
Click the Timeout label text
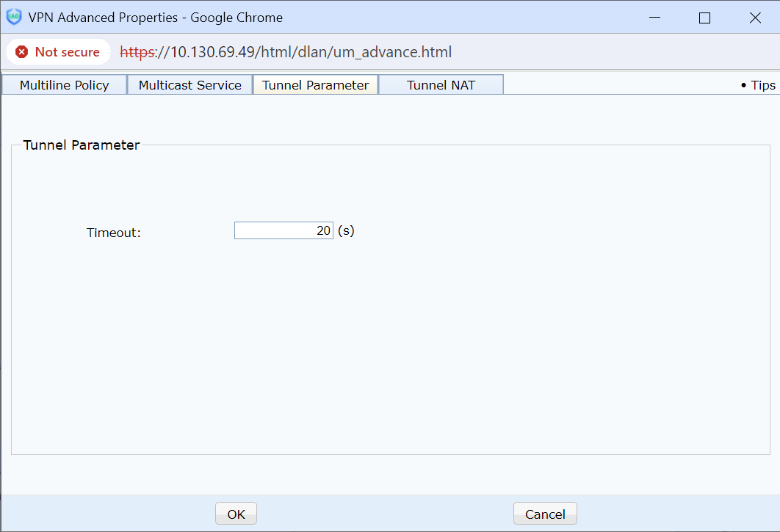[x=113, y=233]
